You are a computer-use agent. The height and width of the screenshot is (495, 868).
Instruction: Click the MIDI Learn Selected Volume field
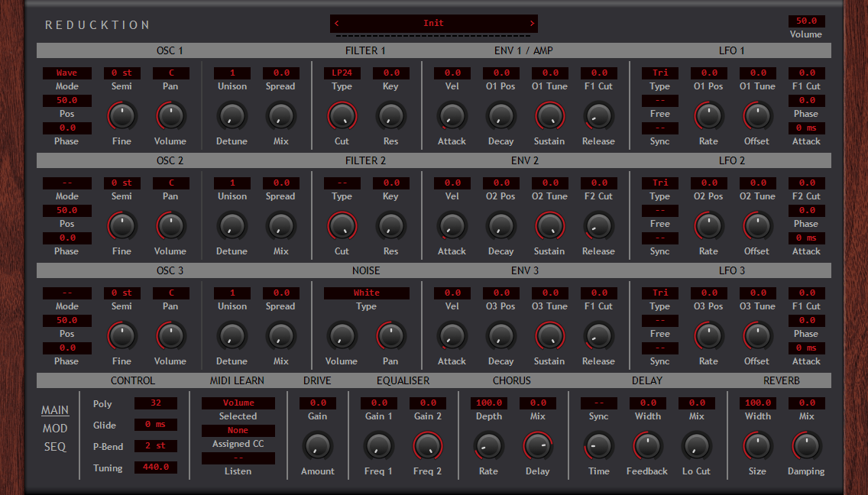pos(238,403)
